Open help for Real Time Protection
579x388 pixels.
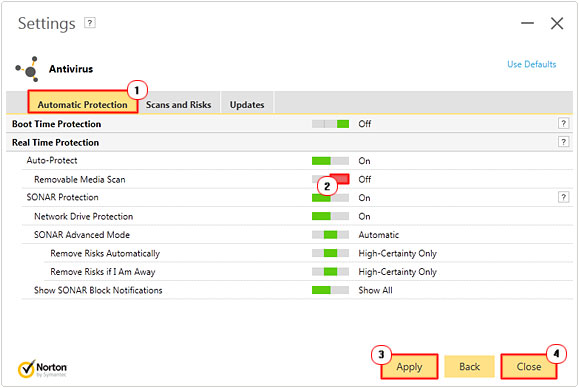tap(563, 142)
